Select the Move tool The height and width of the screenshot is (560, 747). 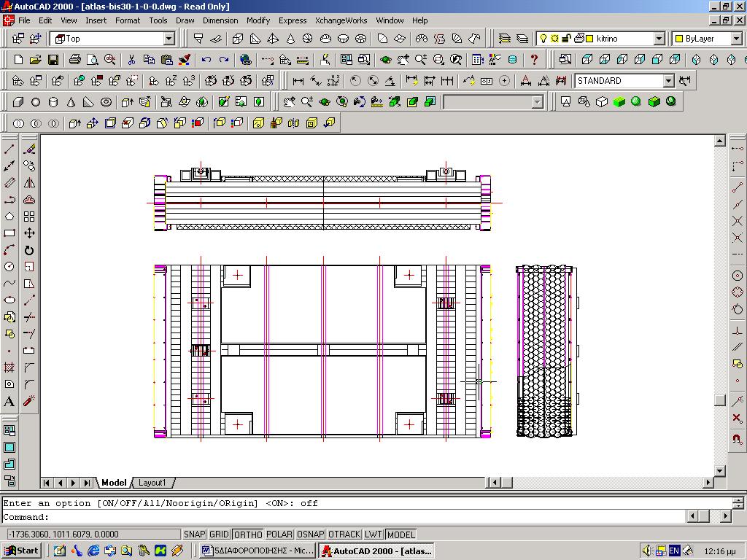pyautogui.click(x=29, y=233)
